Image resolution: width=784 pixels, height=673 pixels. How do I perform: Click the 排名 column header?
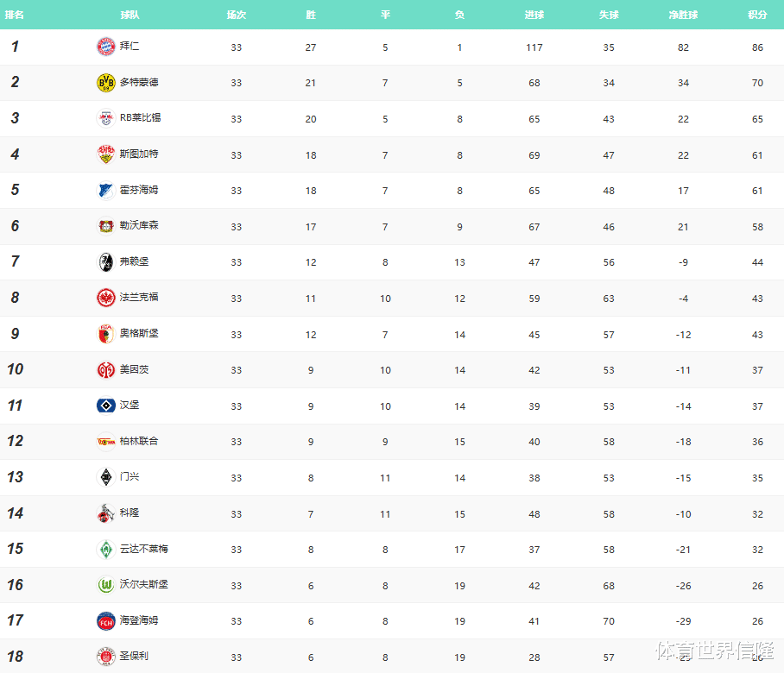[15, 15]
